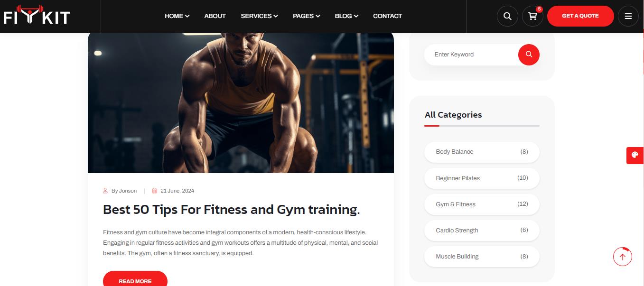
Task: Click the scroll-to-top arrow icon
Action: [623, 257]
